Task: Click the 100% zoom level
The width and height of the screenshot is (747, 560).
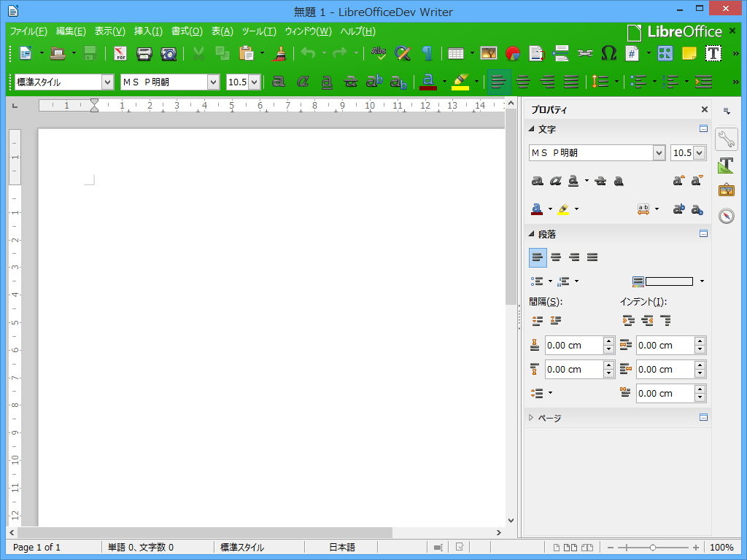Action: [x=721, y=547]
